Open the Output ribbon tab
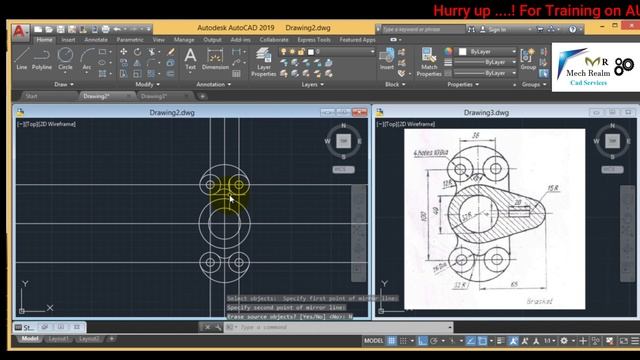 212,40
